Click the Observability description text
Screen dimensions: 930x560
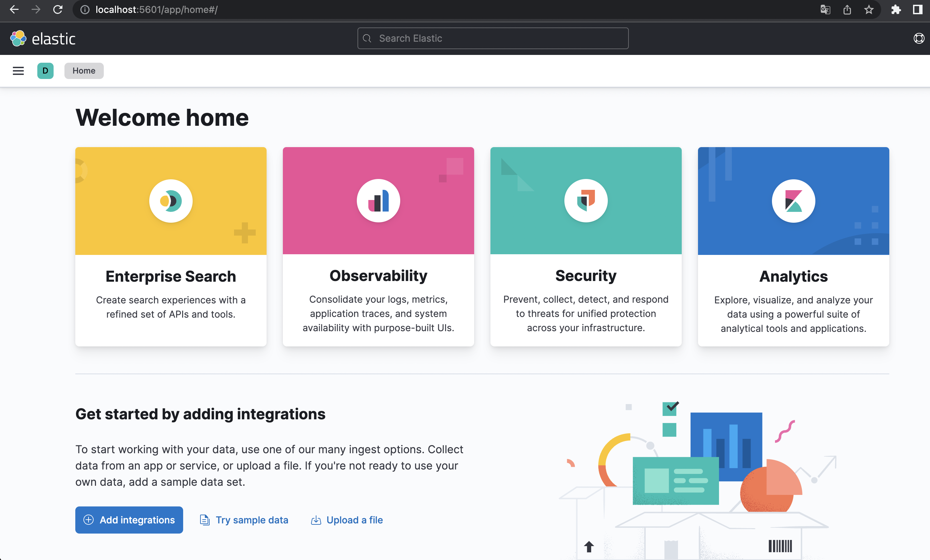coord(378,313)
